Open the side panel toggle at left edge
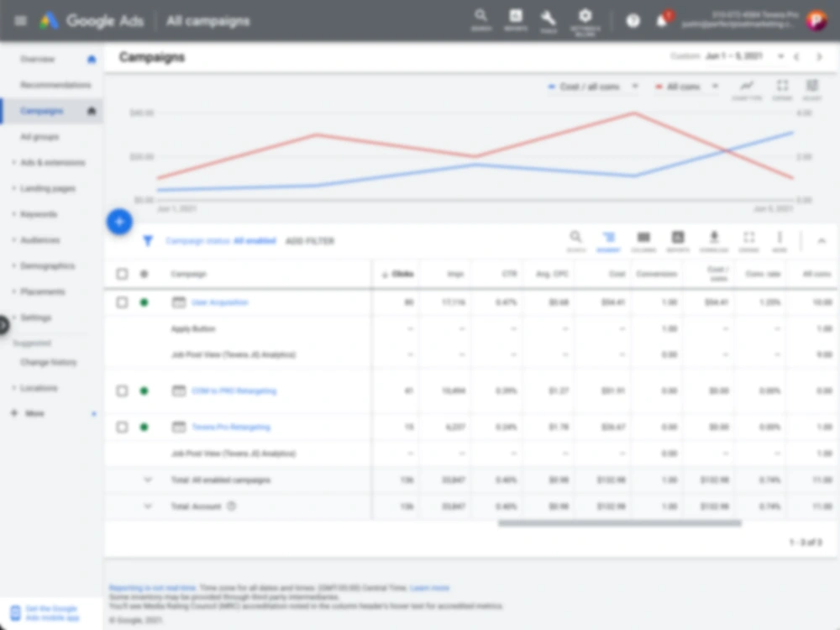The height and width of the screenshot is (630, 840). click(3, 324)
